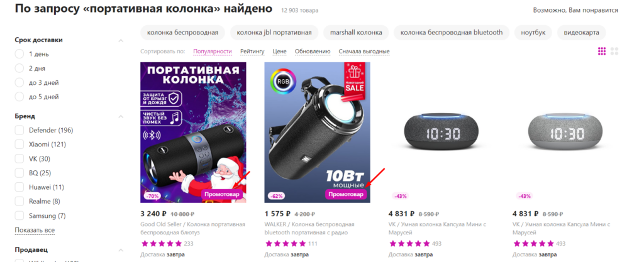Click star rating of WALKER speaker
Screen dimensions: 644x262
point(285,244)
